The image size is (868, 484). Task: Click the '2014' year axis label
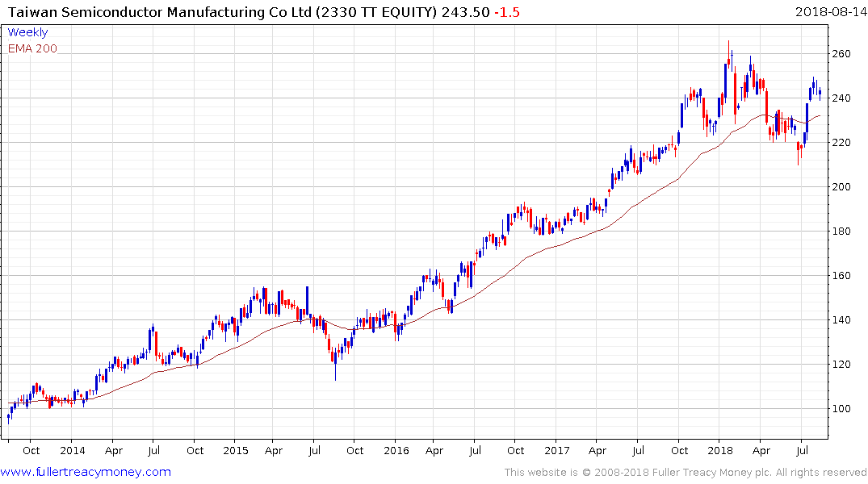coord(73,450)
